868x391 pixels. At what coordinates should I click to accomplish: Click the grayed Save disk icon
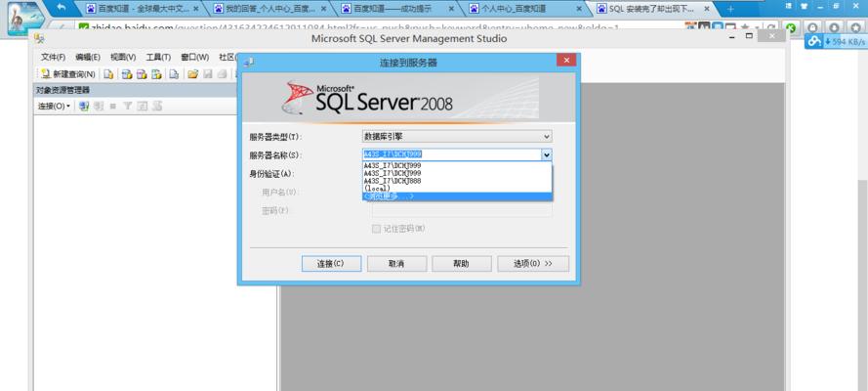click(x=208, y=74)
